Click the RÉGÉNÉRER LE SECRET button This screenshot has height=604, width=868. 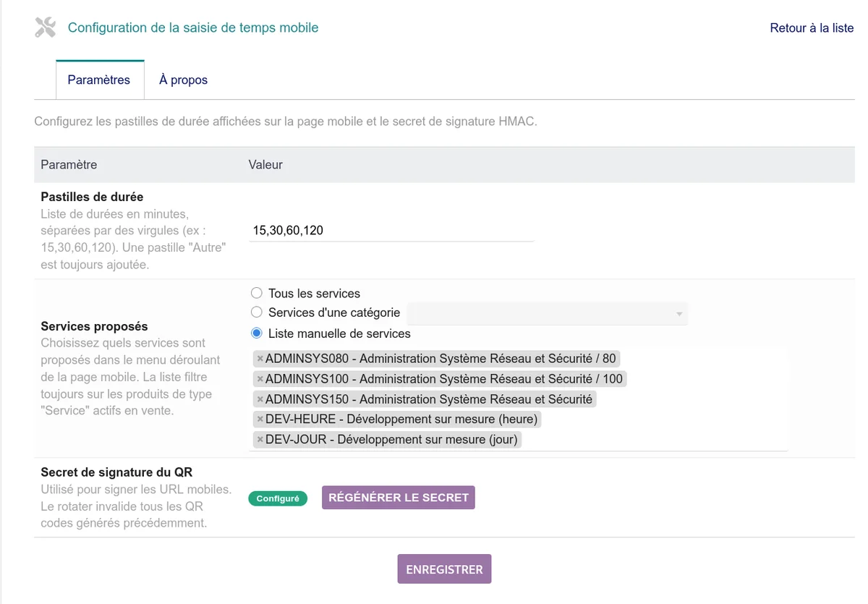[x=399, y=498]
